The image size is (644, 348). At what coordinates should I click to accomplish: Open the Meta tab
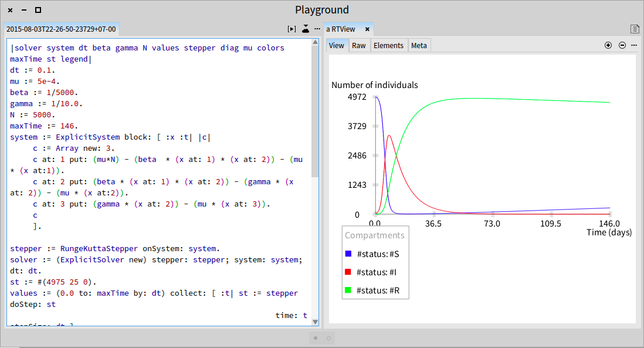(419, 46)
